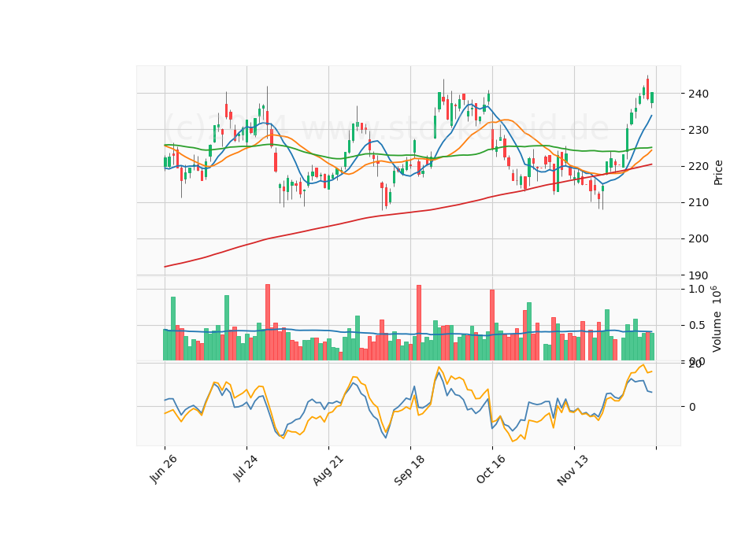The width and height of the screenshot is (756, 543).
Task: Click the last red candlestick near 240
Action: 647,89
